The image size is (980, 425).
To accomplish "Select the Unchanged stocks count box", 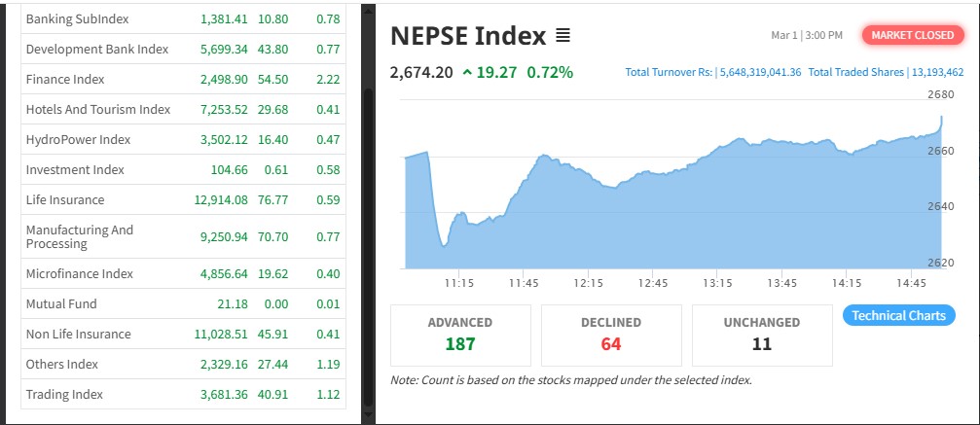I will [762, 335].
